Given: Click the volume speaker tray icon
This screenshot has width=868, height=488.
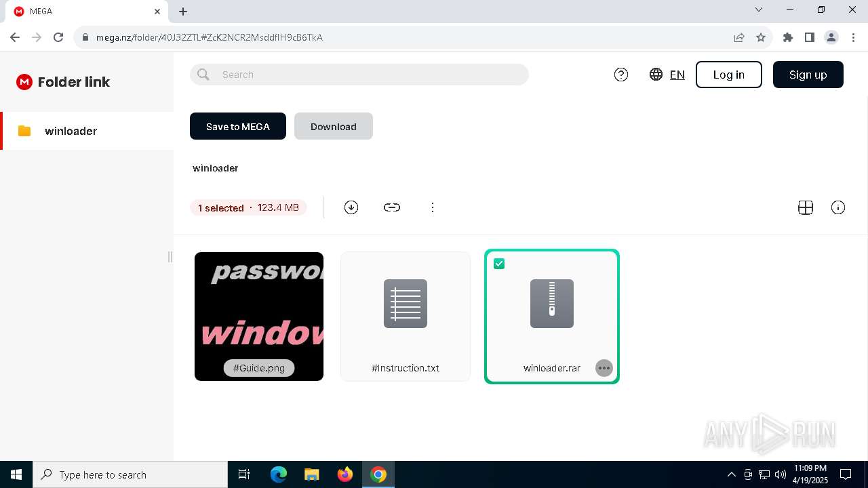Looking at the screenshot, I should tap(781, 474).
